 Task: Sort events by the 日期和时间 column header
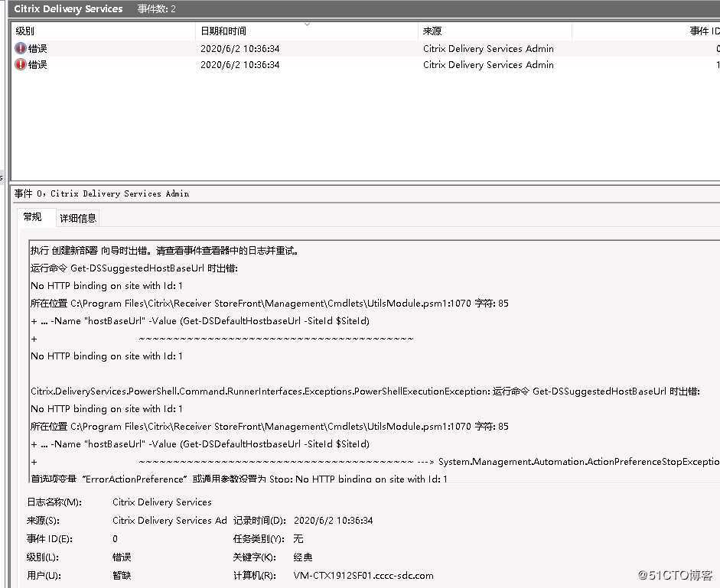point(223,31)
